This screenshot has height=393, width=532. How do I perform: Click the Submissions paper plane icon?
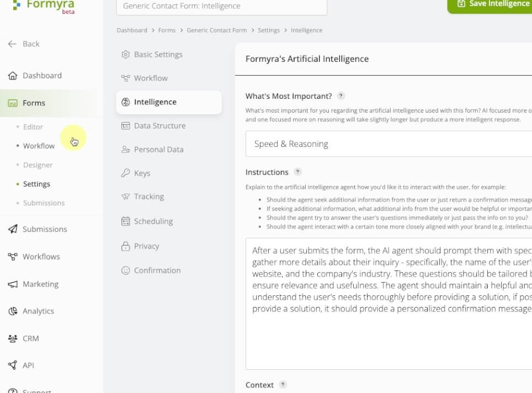point(13,229)
